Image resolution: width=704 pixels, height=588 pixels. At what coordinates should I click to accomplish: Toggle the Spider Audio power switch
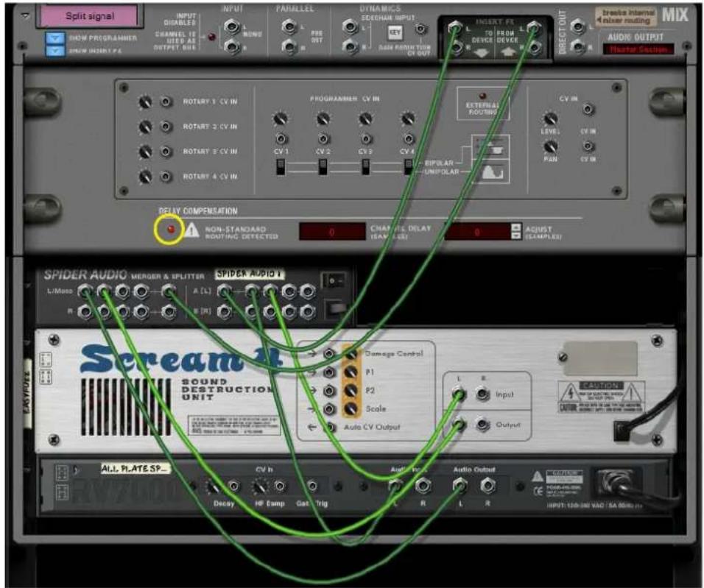coord(334,281)
